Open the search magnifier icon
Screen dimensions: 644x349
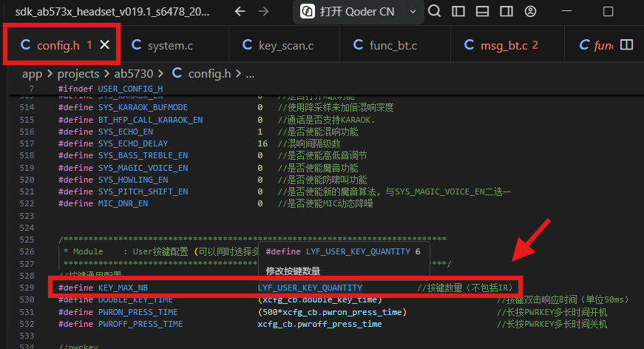click(x=434, y=11)
